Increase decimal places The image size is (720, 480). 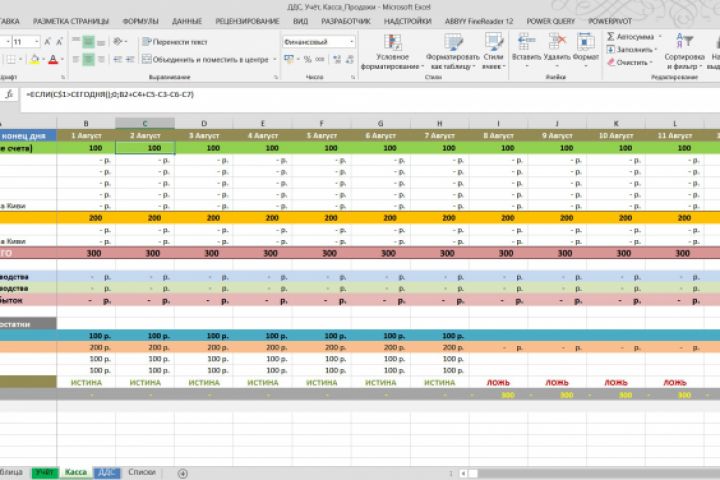(x=337, y=59)
